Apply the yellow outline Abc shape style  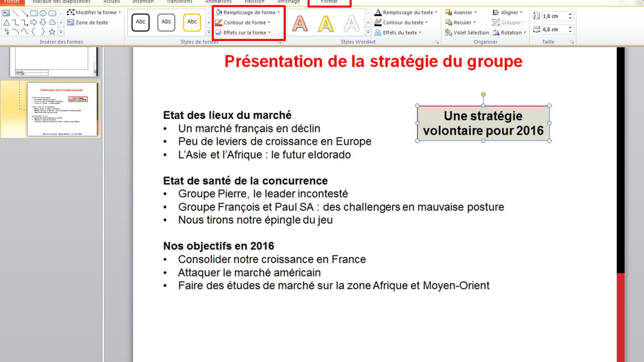pos(192,22)
